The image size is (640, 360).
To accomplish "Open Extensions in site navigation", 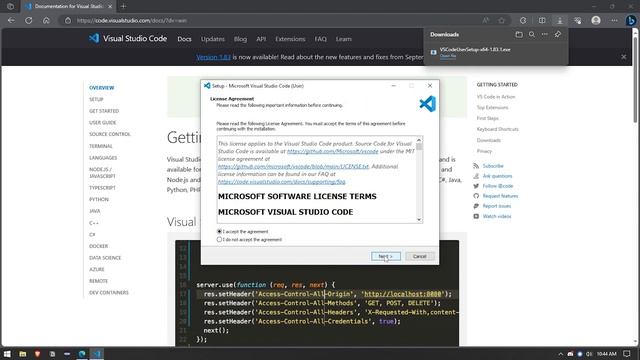I will point(290,39).
